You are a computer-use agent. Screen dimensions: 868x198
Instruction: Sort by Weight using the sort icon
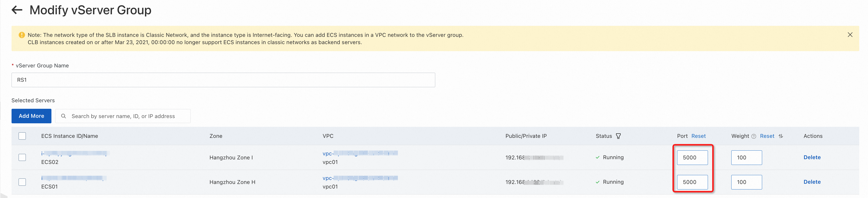coord(780,136)
